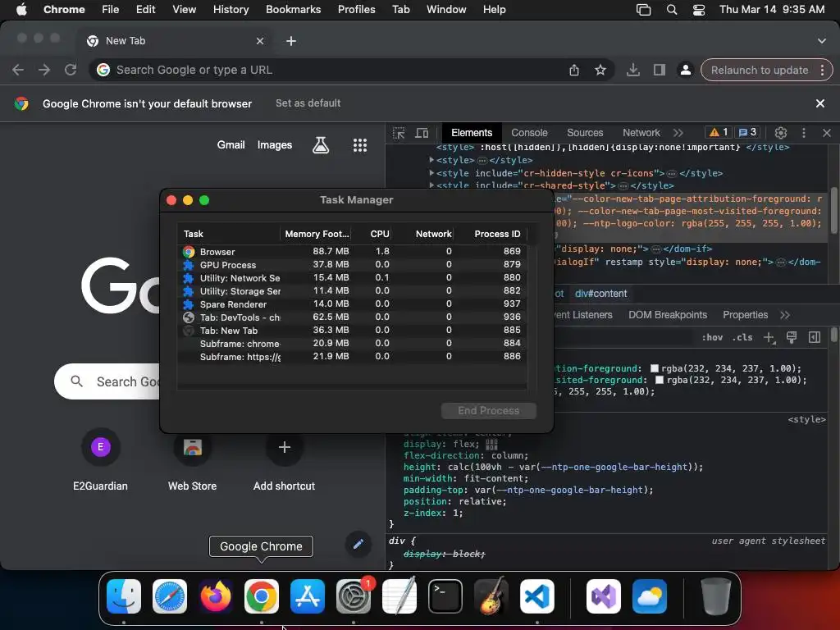Screen dimensions: 840x630
Task: Click the first rgba(232, 234, 237) color swatch
Action: pos(654,368)
